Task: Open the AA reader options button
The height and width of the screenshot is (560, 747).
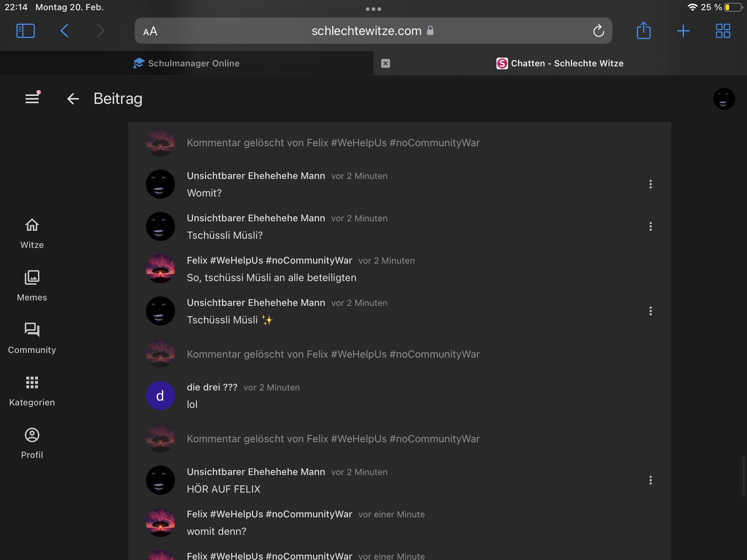Action: point(150,31)
